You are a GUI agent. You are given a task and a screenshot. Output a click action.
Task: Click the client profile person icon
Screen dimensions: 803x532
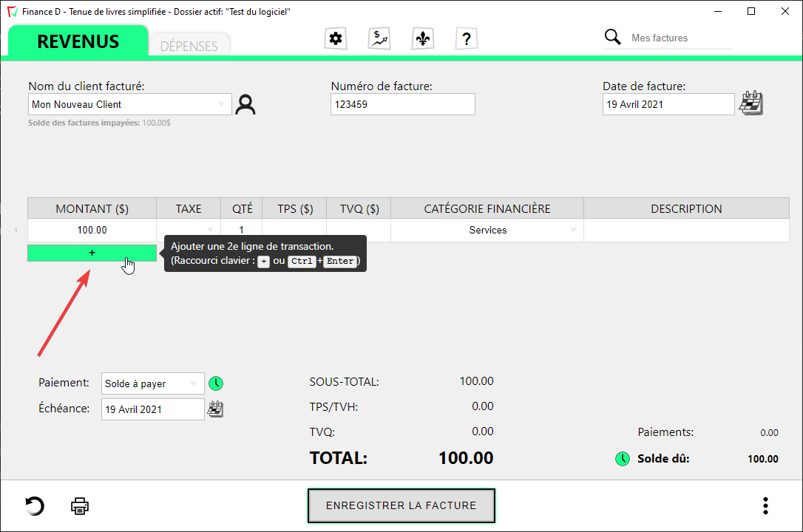[245, 105]
